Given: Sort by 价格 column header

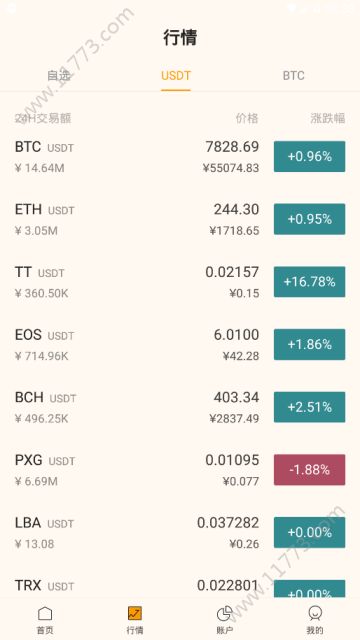Looking at the screenshot, I should (247, 118).
